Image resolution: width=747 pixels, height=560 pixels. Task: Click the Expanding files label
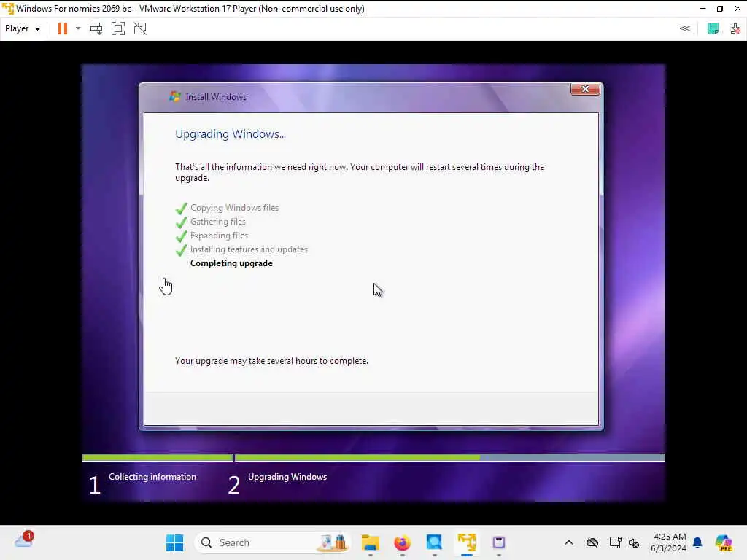(219, 236)
